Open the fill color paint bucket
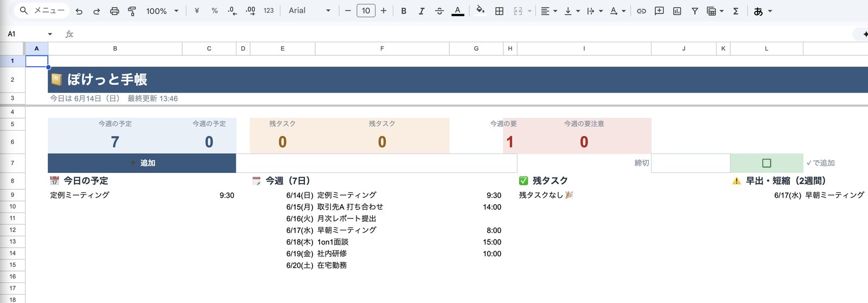 point(480,11)
